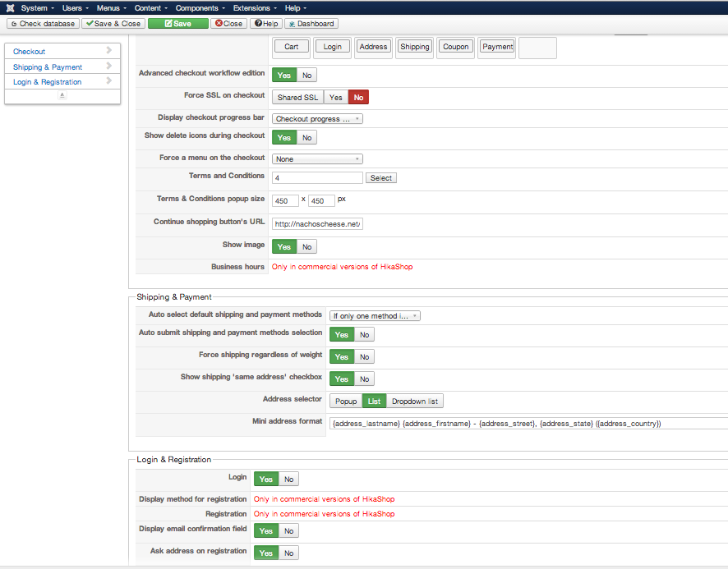Go to the Dashboard
728x569 pixels.
click(x=311, y=24)
